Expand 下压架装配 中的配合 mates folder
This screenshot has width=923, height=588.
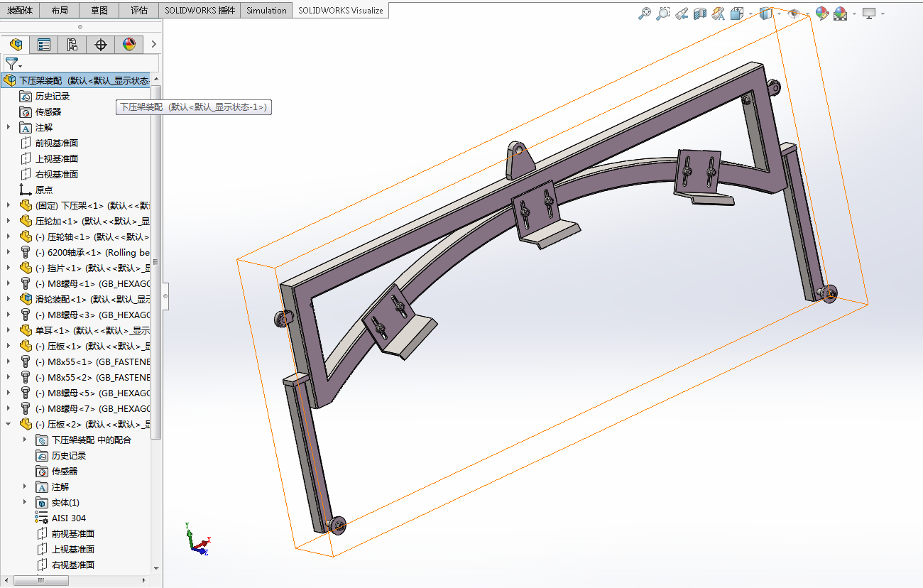(25, 440)
